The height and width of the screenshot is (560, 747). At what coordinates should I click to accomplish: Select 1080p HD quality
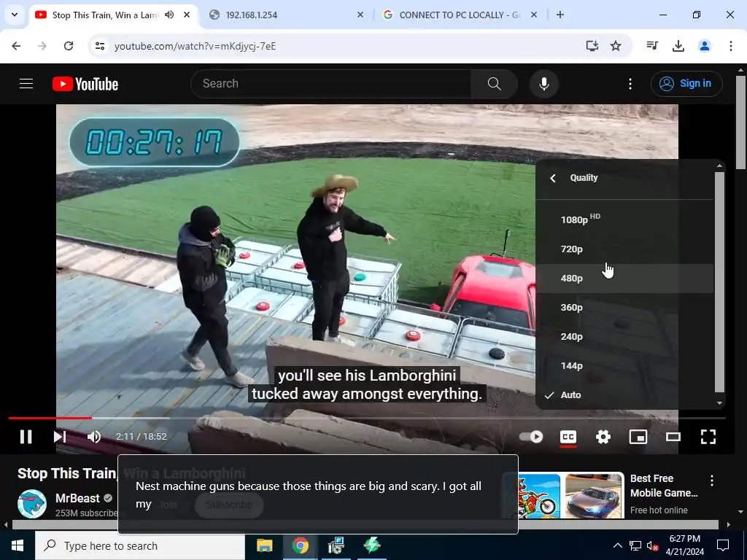[624, 219]
